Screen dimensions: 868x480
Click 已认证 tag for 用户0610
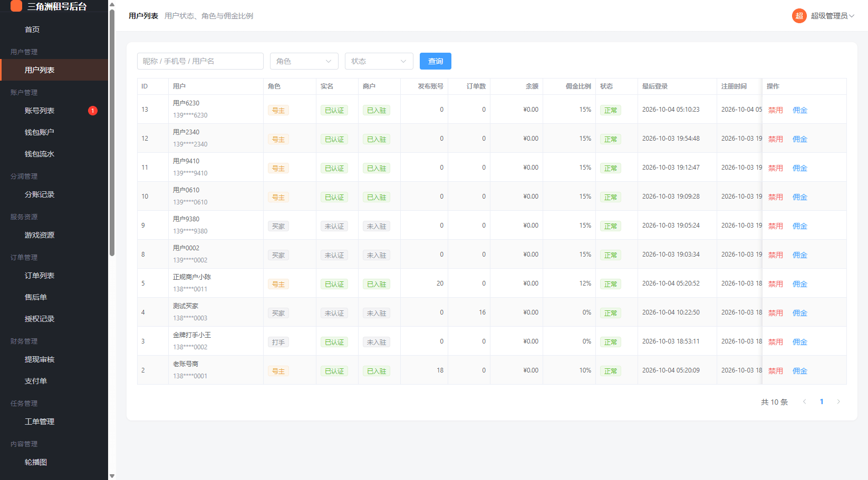tap(334, 198)
